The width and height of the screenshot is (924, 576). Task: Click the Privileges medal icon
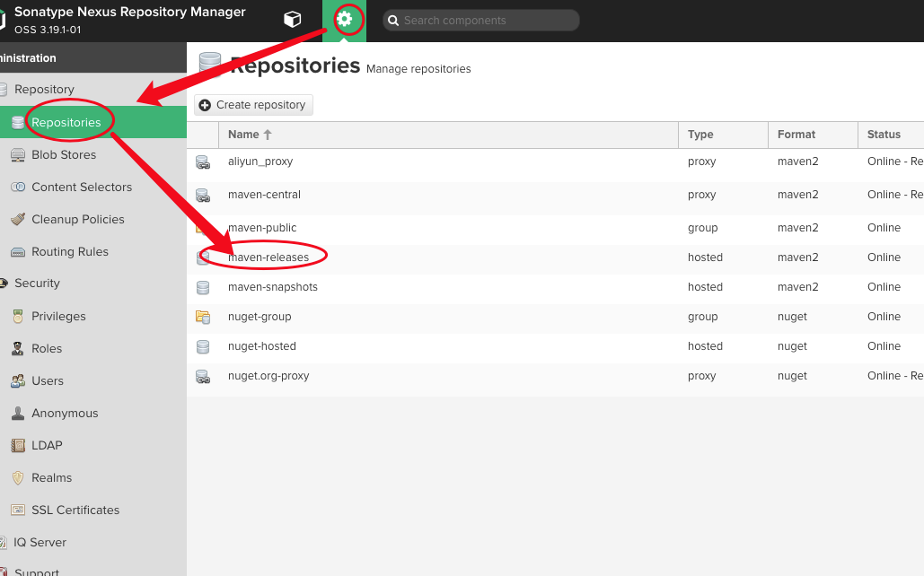click(18, 317)
